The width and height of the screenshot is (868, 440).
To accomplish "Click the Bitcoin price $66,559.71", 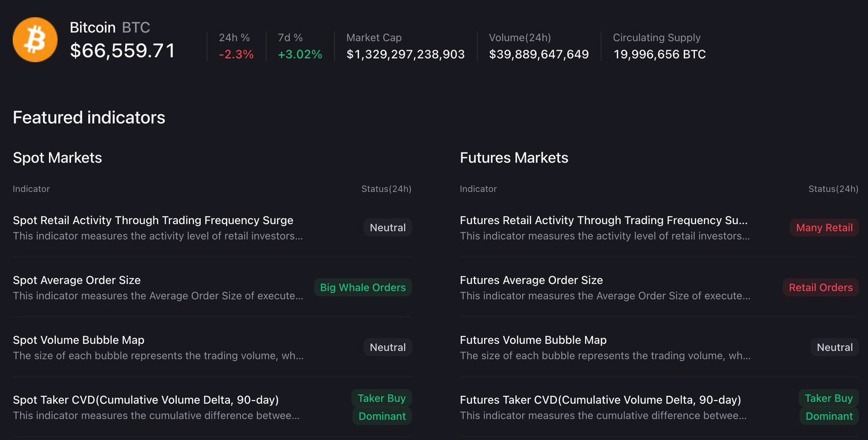I will point(123,50).
